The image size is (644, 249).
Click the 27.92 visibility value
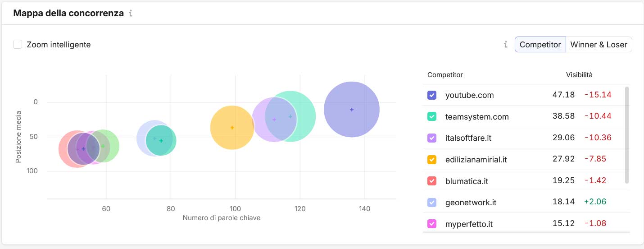[x=563, y=159]
